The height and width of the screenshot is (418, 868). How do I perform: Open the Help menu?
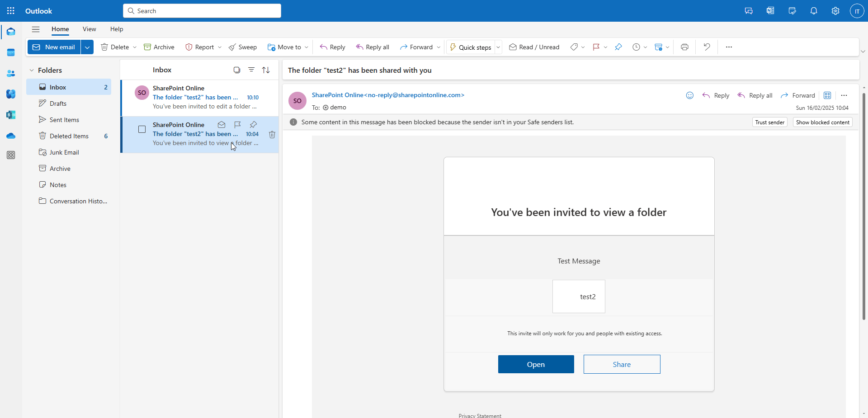pos(116,29)
